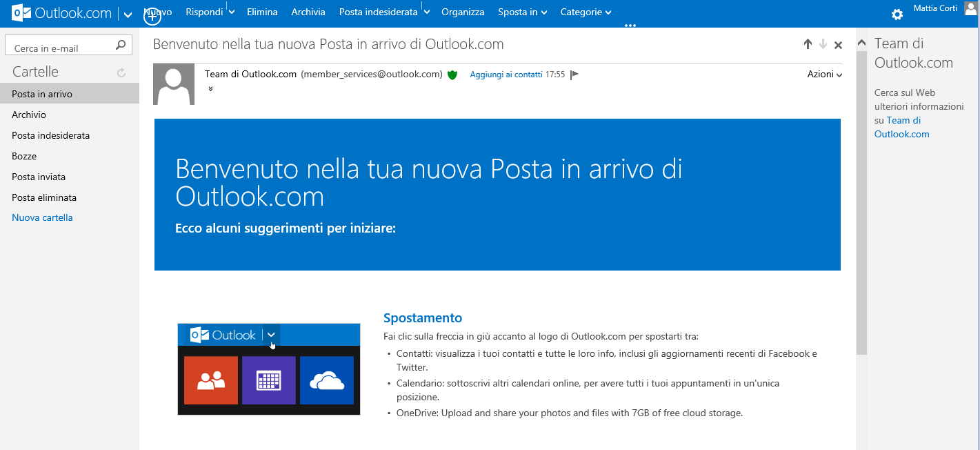The width and height of the screenshot is (980, 450).
Task: Click the sender's avatar picture
Action: click(174, 84)
